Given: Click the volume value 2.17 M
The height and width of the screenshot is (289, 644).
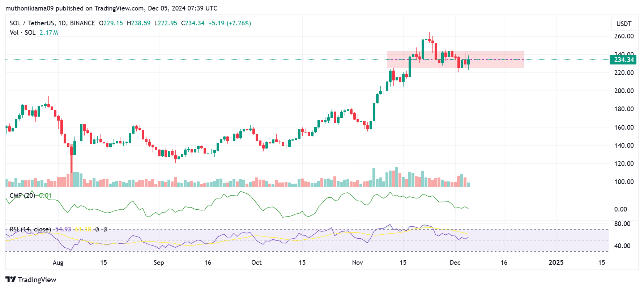Looking at the screenshot, I should click(49, 33).
